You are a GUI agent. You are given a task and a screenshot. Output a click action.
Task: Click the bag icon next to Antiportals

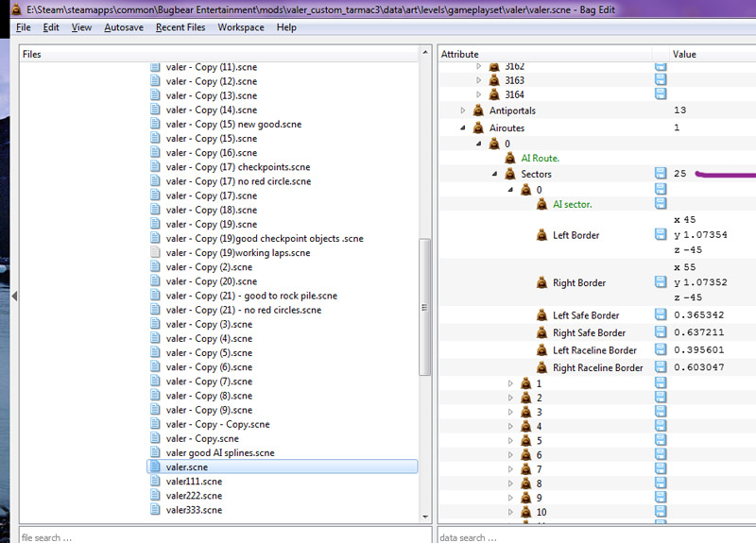(x=478, y=110)
